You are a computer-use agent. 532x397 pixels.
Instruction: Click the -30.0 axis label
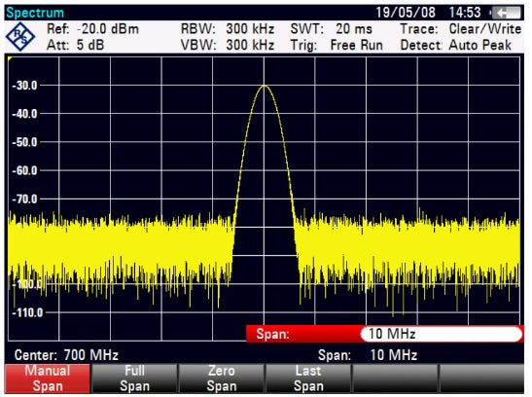click(24, 86)
